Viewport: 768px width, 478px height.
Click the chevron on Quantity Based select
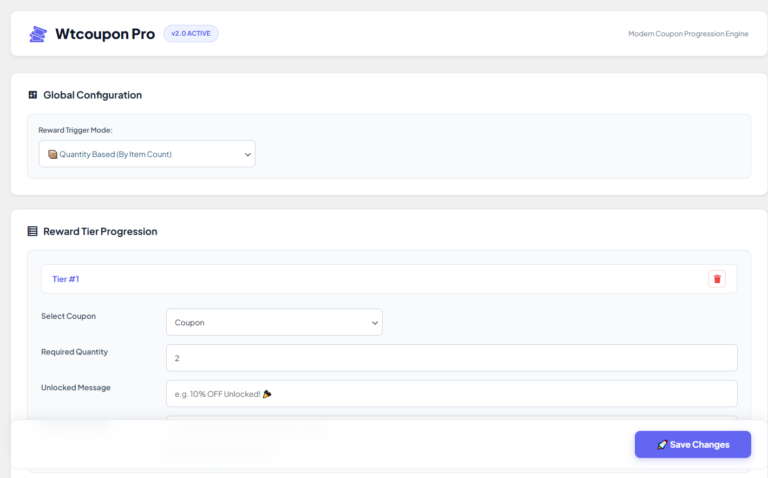[x=247, y=154]
